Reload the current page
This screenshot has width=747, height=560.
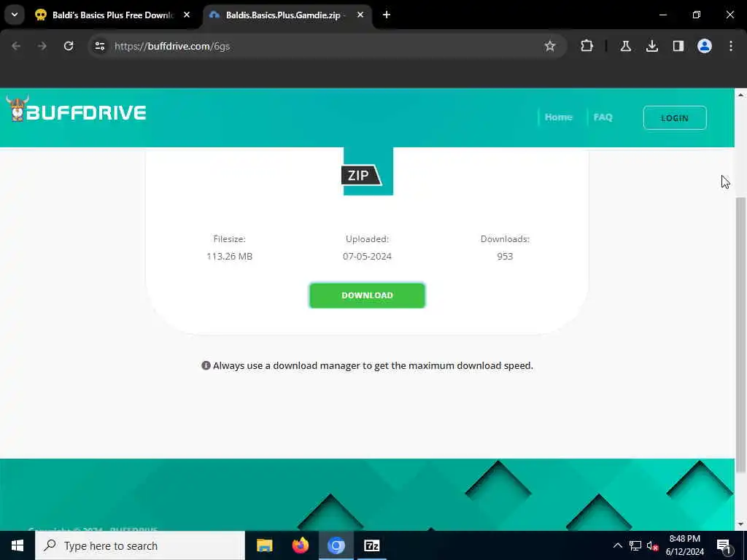coord(69,46)
